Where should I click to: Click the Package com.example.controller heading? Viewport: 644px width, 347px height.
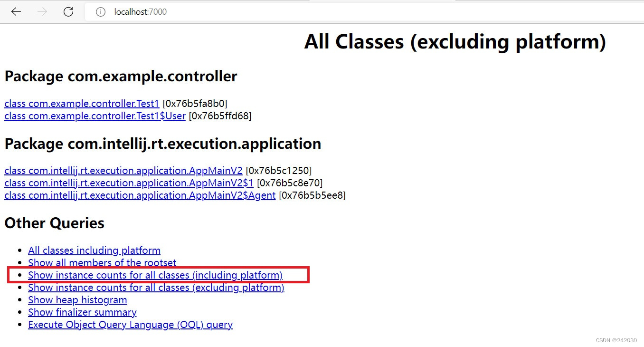click(x=121, y=76)
